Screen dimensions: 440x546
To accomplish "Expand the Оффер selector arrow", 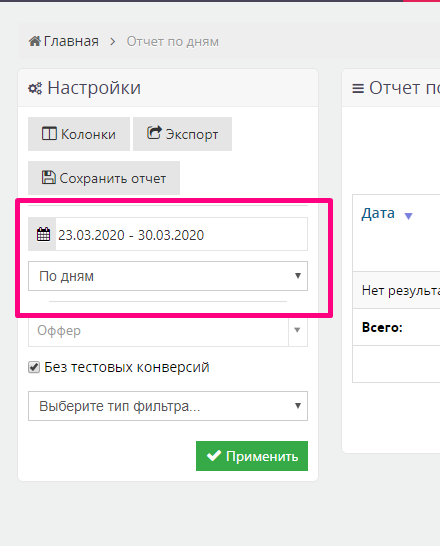I will (x=297, y=330).
